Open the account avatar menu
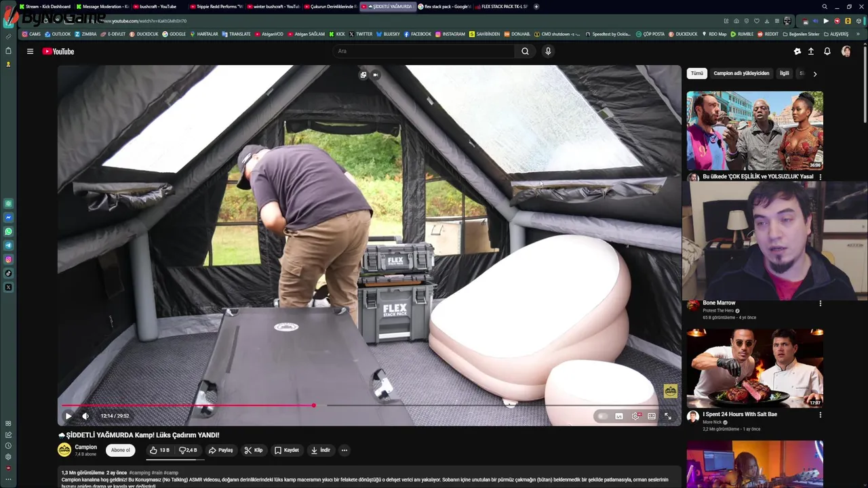This screenshot has width=868, height=488. pyautogui.click(x=846, y=52)
